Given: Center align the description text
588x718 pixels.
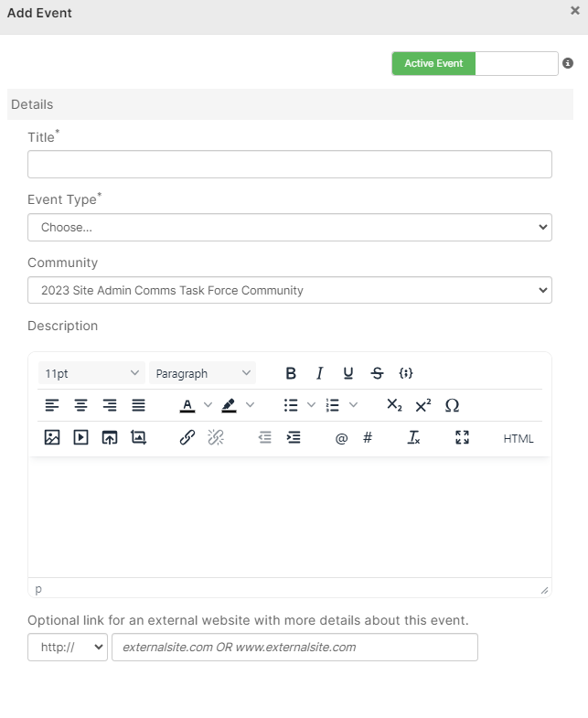Looking at the screenshot, I should [80, 405].
